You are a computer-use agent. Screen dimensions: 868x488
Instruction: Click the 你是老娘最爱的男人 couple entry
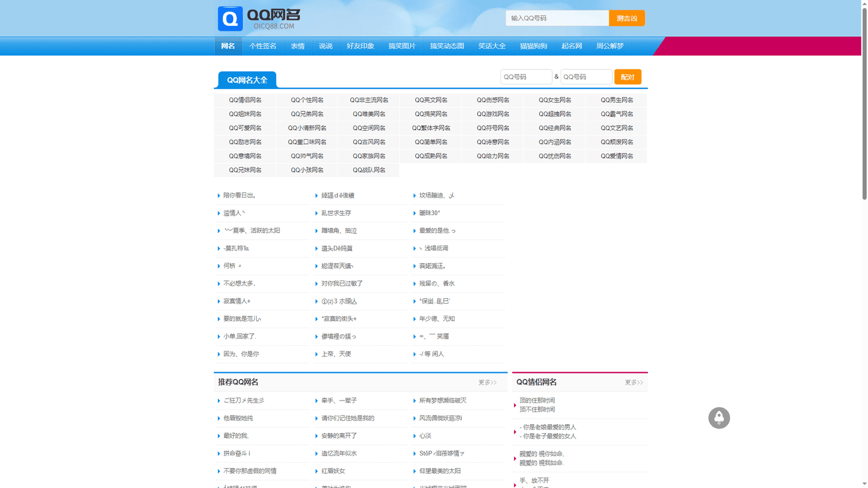tap(548, 427)
